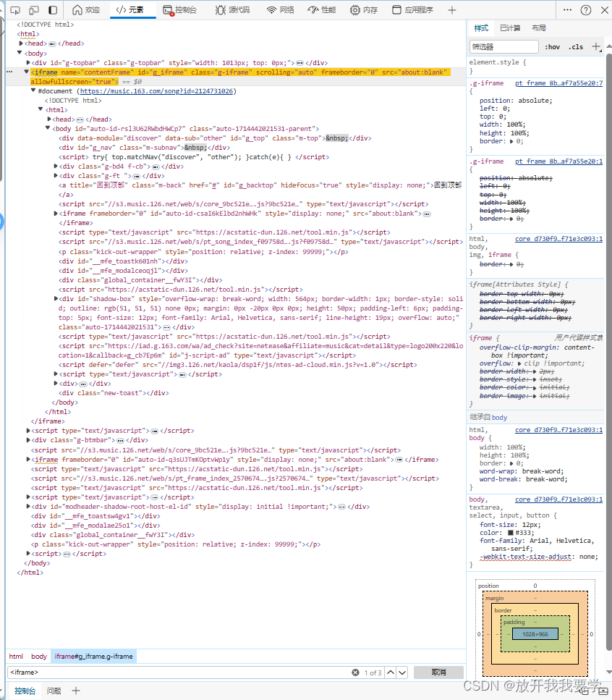The width and height of the screenshot is (612, 700).
Task: Add more tools with plus icon
Action: (x=452, y=10)
